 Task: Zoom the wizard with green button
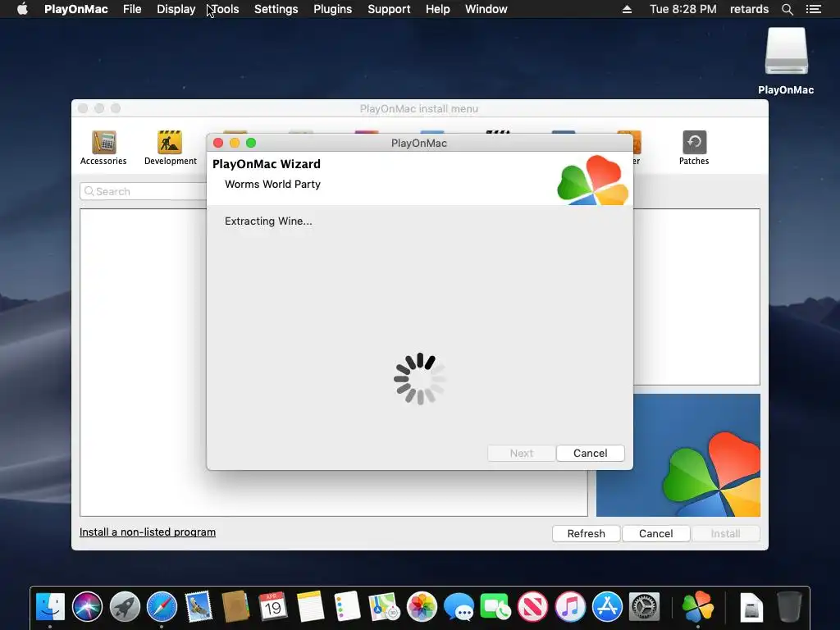pyautogui.click(x=251, y=143)
